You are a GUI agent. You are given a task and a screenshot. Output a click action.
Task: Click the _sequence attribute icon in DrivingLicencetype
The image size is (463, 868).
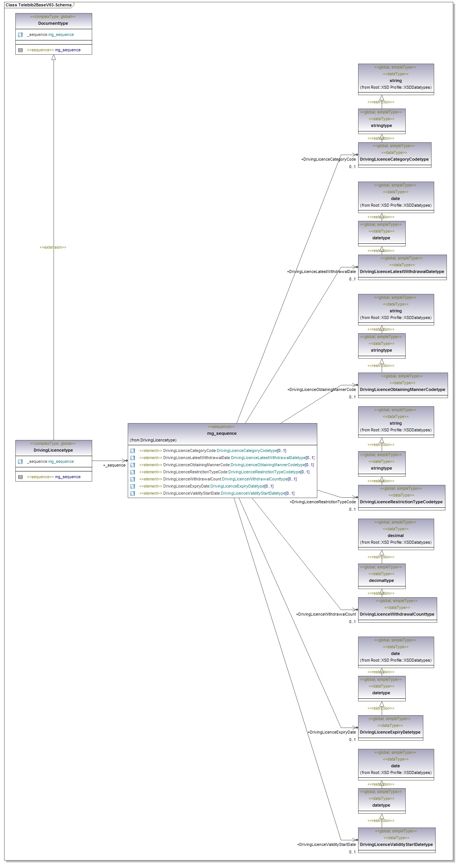pos(20,462)
